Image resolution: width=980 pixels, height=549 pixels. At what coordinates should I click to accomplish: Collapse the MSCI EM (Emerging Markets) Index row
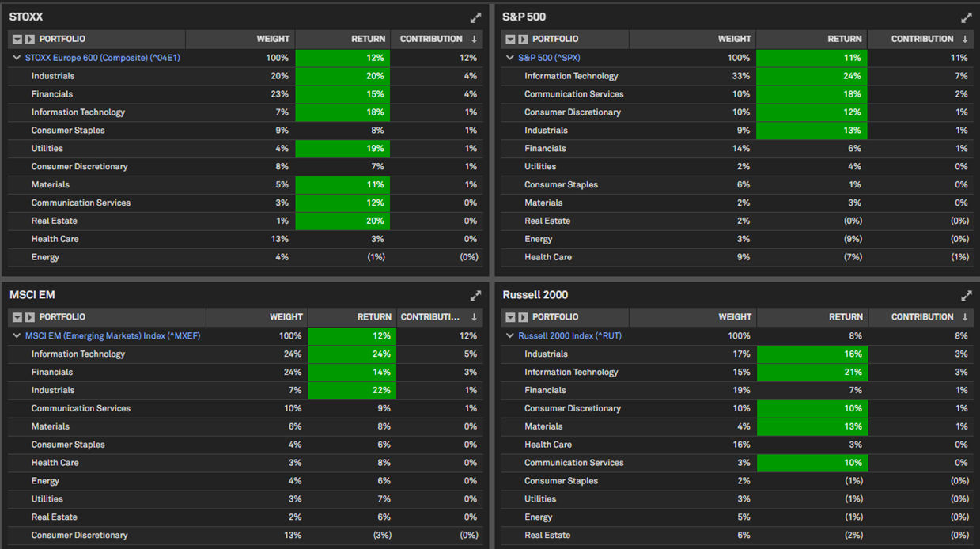coord(17,336)
